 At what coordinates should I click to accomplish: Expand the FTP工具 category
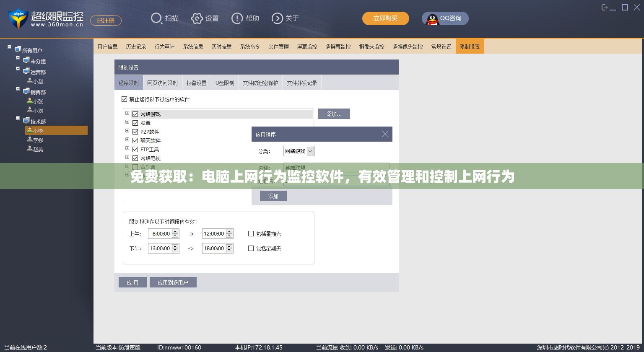coord(127,148)
